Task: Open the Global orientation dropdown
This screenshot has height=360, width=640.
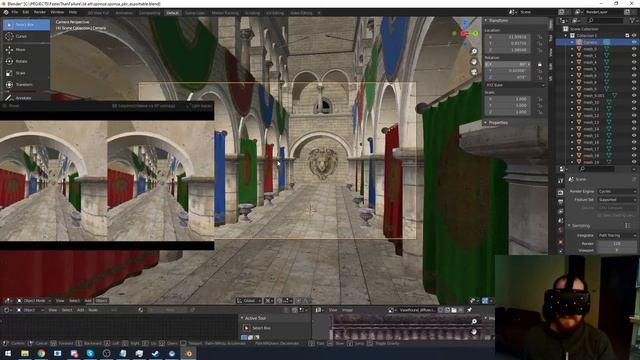Action: 249,300
